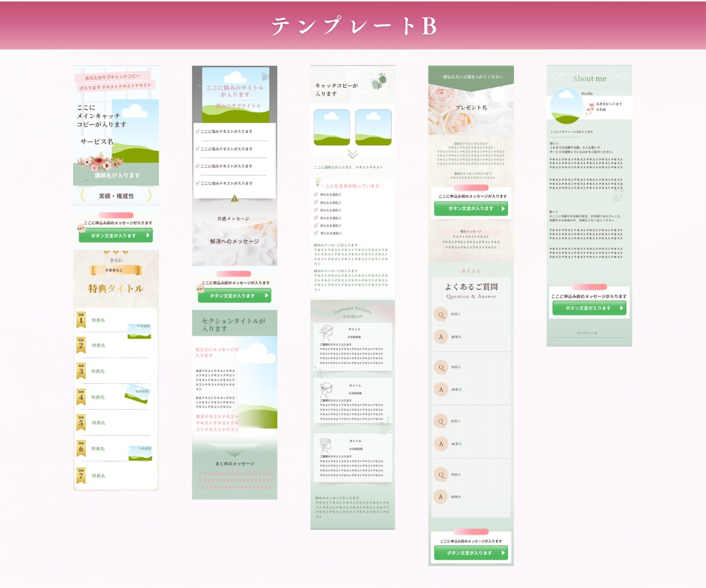The height and width of the screenshot is (588, 706).
Task: Click the A bubble icon beside 回答④
Action: point(441,497)
